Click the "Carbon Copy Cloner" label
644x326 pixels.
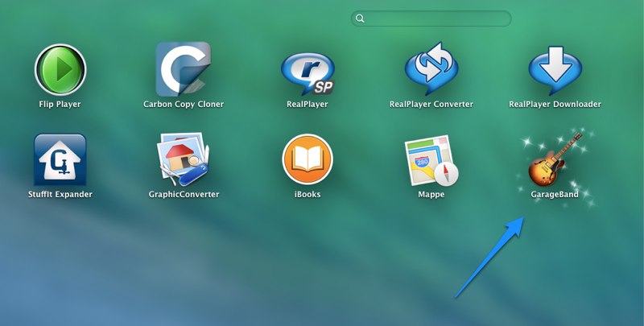[184, 105]
